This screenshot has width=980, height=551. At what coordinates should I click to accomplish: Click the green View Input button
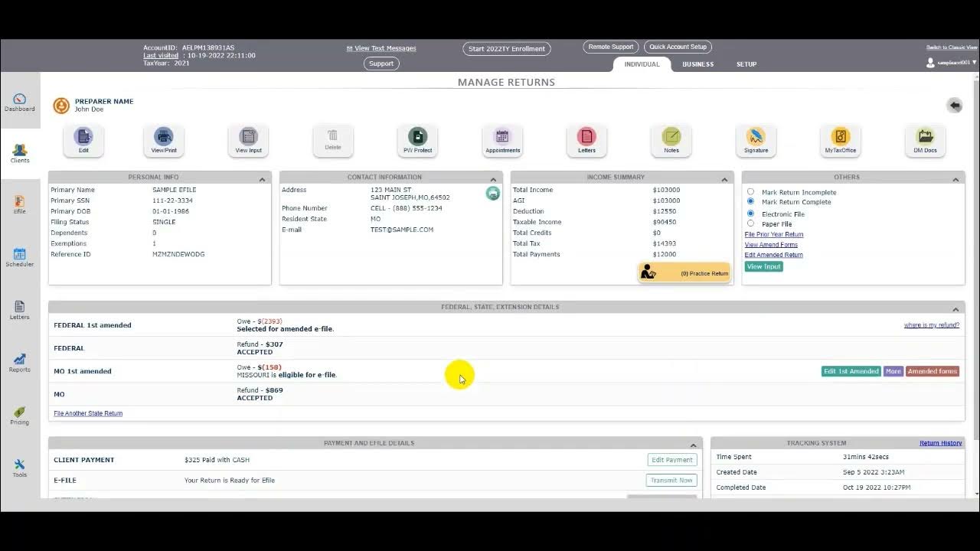(x=763, y=266)
